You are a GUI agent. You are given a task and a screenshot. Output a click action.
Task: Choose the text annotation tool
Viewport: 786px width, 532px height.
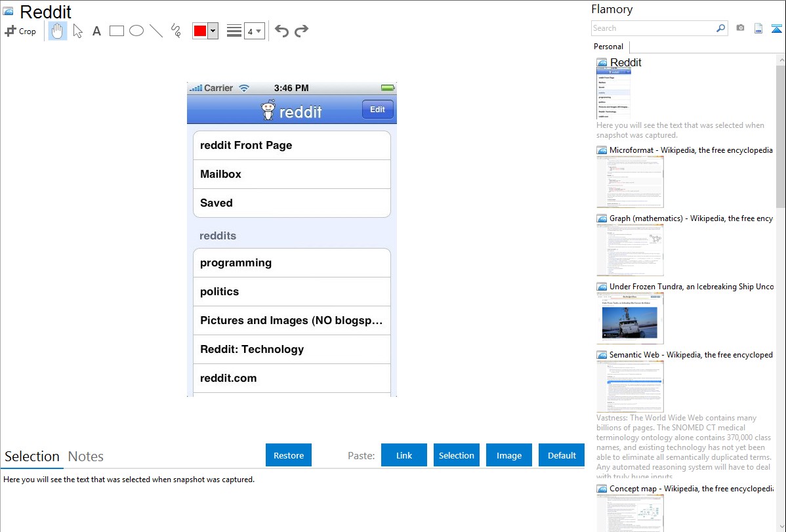pos(96,31)
